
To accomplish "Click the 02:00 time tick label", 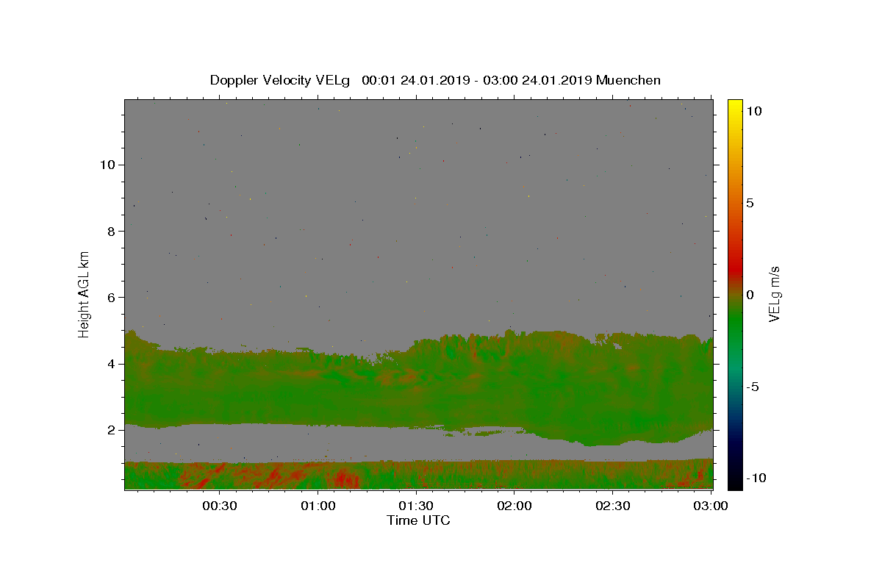I will (514, 506).
